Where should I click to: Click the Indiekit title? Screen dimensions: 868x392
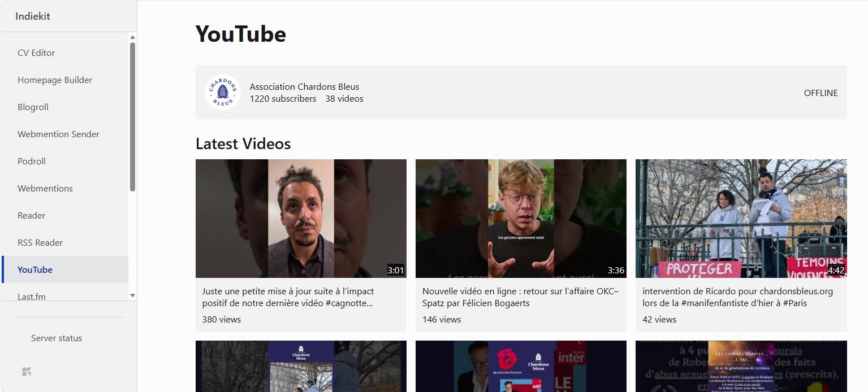tap(33, 16)
